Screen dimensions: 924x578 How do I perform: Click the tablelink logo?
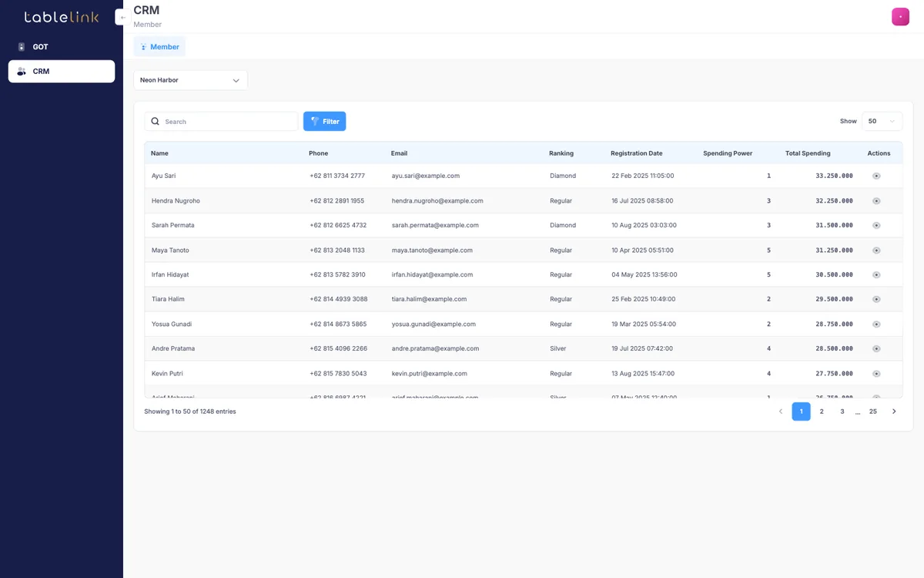(x=62, y=17)
